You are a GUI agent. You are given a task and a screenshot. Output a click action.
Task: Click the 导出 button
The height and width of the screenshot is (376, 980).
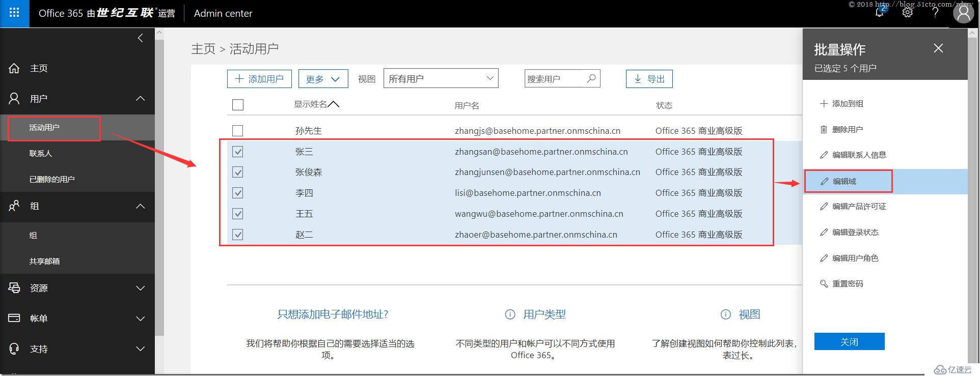[649, 79]
